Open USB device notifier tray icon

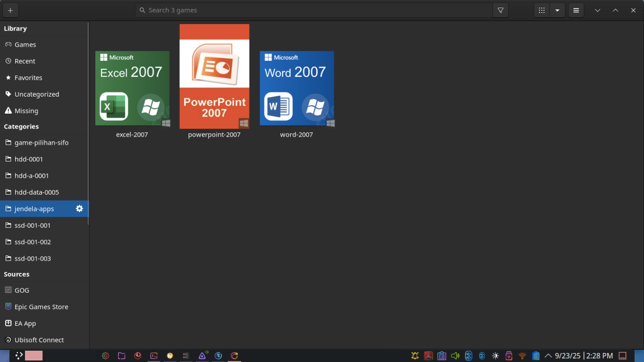point(509,356)
